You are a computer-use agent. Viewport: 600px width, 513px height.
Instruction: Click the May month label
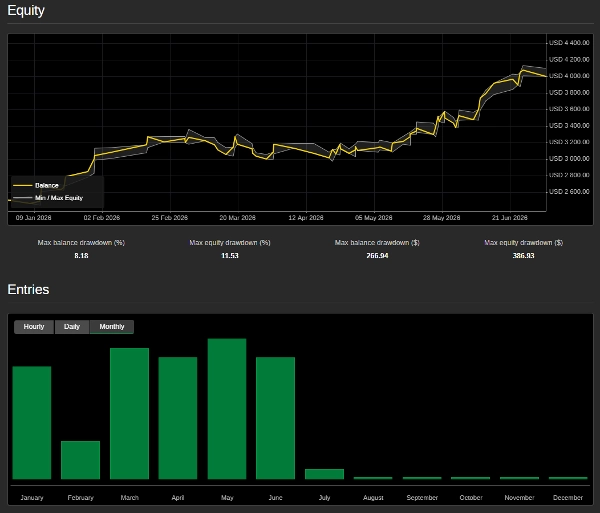[227, 498]
